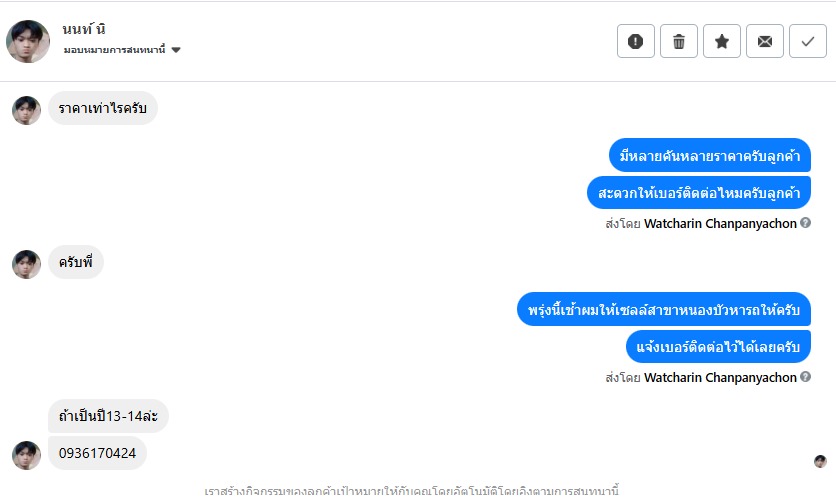Screen dimensions: 836x501
Task: Click avatar next to ราคาเท่าไรครับ message
Action: [26, 110]
